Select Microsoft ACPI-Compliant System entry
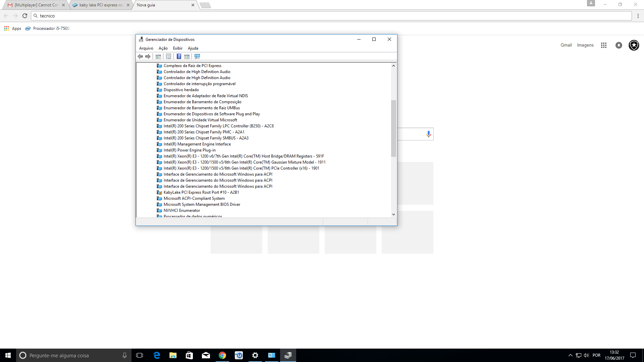This screenshot has width=644, height=362. coord(194,198)
